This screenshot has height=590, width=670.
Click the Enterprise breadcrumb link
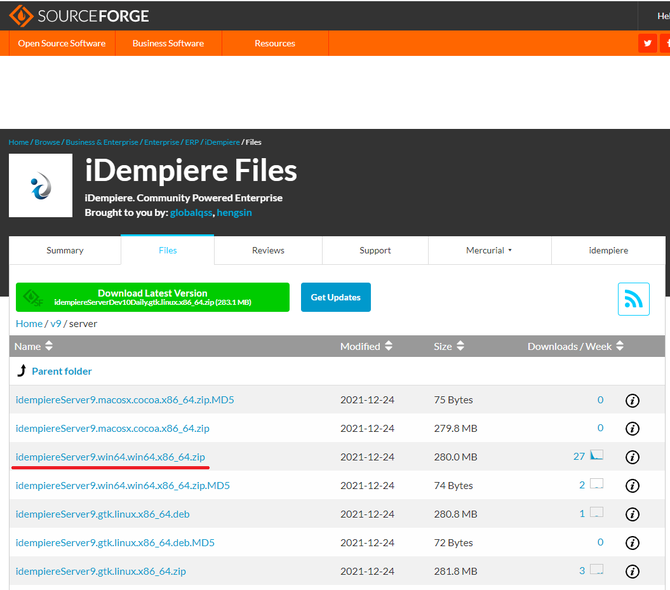(x=162, y=142)
